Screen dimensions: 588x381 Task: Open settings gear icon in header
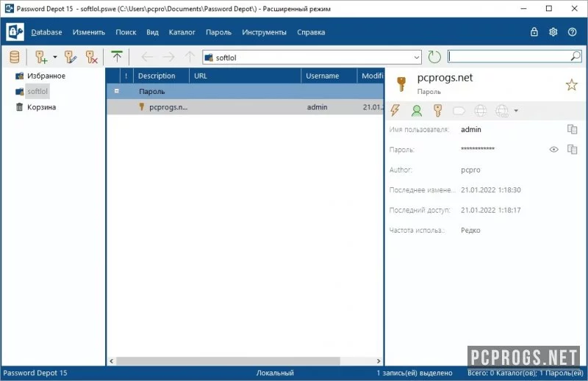coord(553,32)
